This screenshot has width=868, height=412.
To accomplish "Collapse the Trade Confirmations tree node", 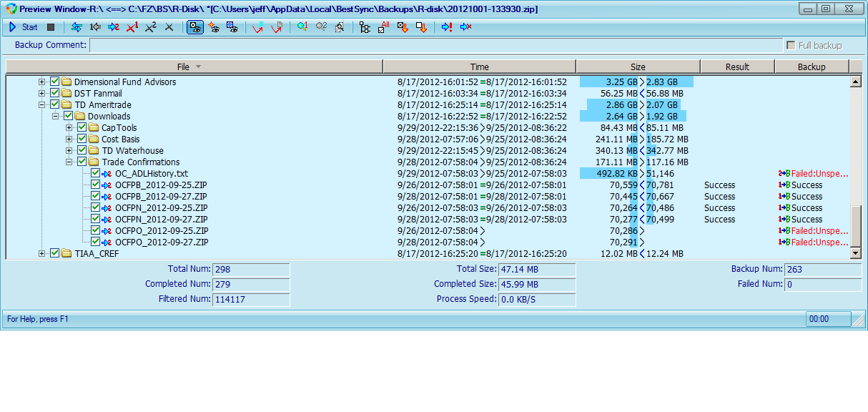I will pyautogui.click(x=69, y=162).
